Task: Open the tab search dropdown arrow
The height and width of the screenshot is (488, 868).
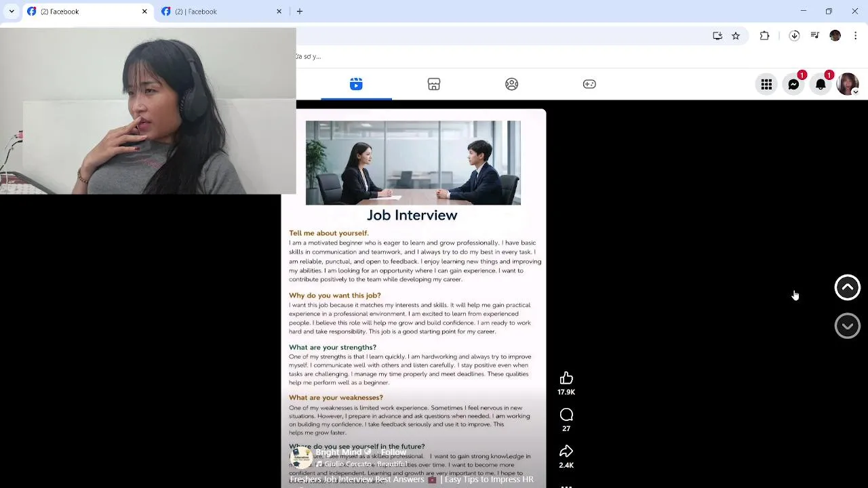Action: [x=12, y=12]
